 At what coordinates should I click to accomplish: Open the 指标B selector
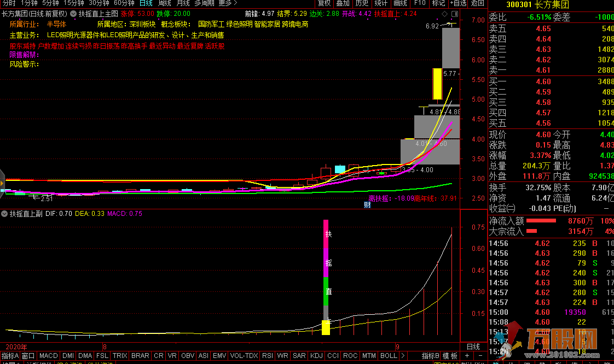coord(430,356)
